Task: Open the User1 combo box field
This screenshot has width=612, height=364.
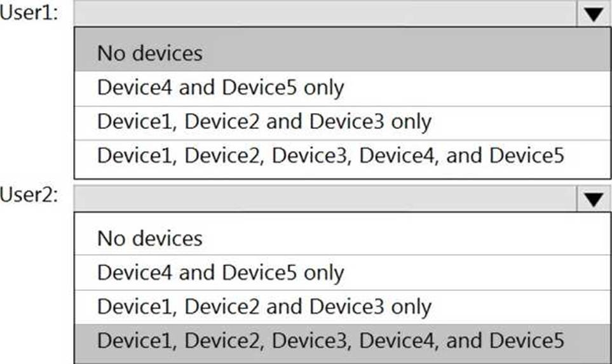Action: pyautogui.click(x=325, y=14)
